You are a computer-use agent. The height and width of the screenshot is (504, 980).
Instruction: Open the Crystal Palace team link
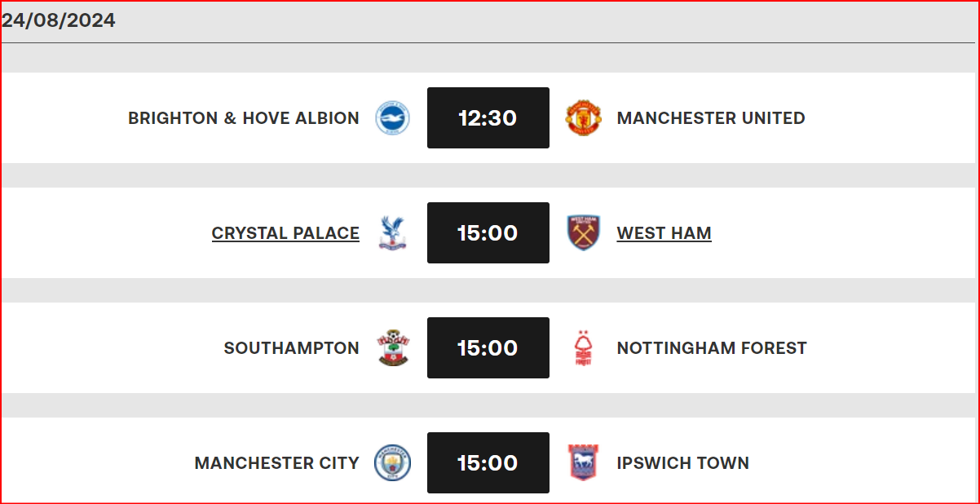[285, 233]
